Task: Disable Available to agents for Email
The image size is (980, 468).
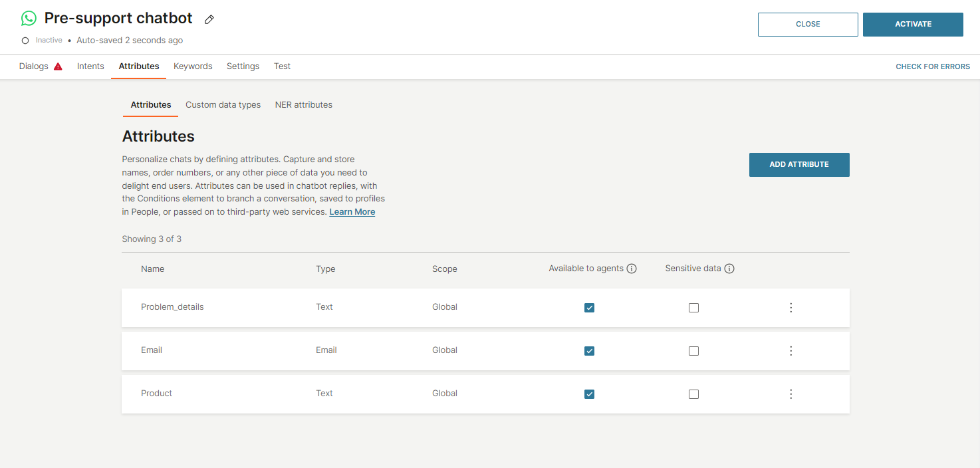Action: (589, 350)
